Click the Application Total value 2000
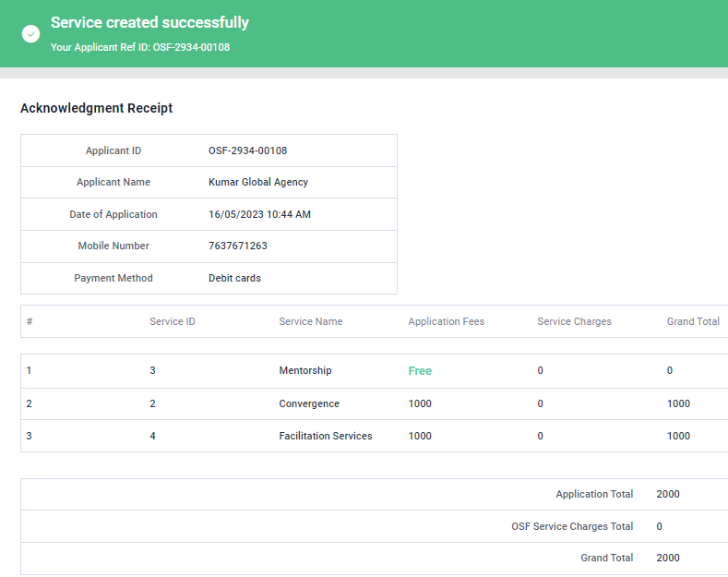The height and width of the screenshot is (577, 728). pos(668,494)
